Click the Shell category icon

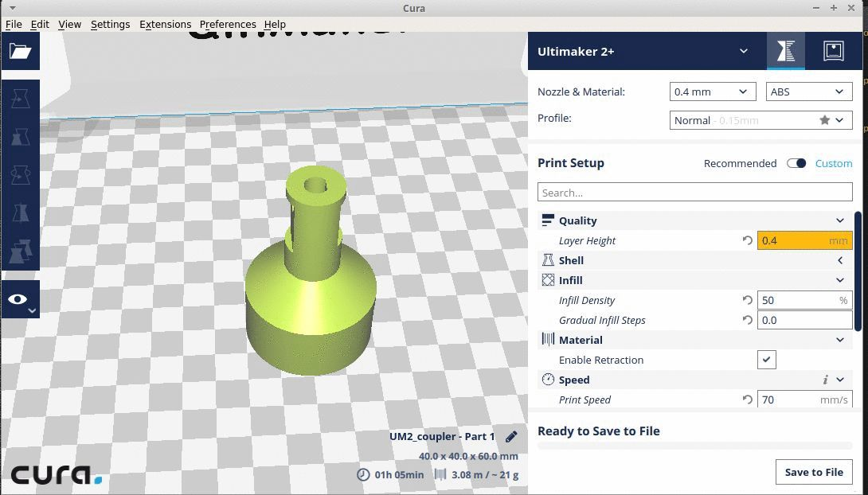click(548, 260)
